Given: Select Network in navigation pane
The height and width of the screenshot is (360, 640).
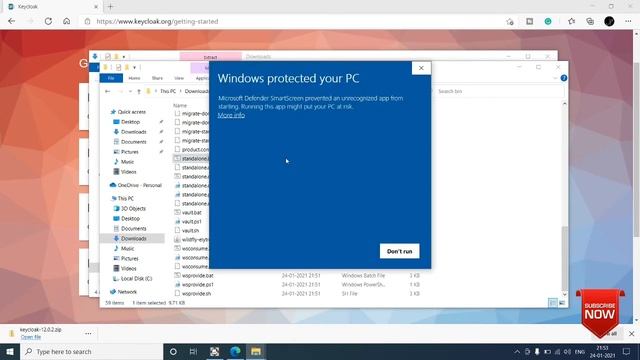Looking at the screenshot, I should [127, 292].
